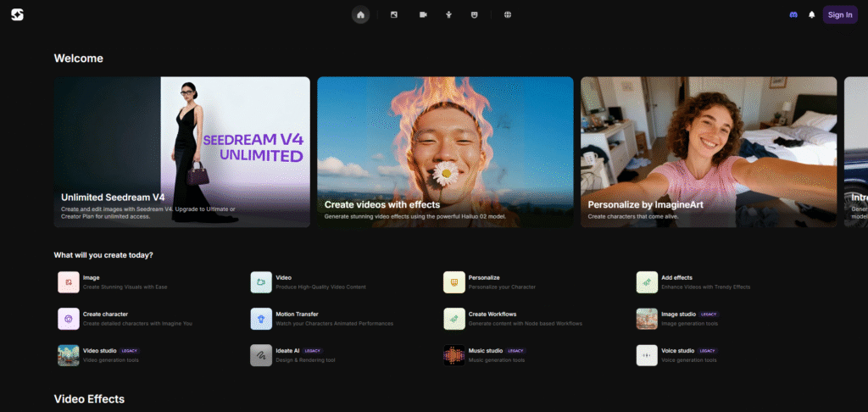
Task: Click the "What will you create today?" text
Action: 103,255
